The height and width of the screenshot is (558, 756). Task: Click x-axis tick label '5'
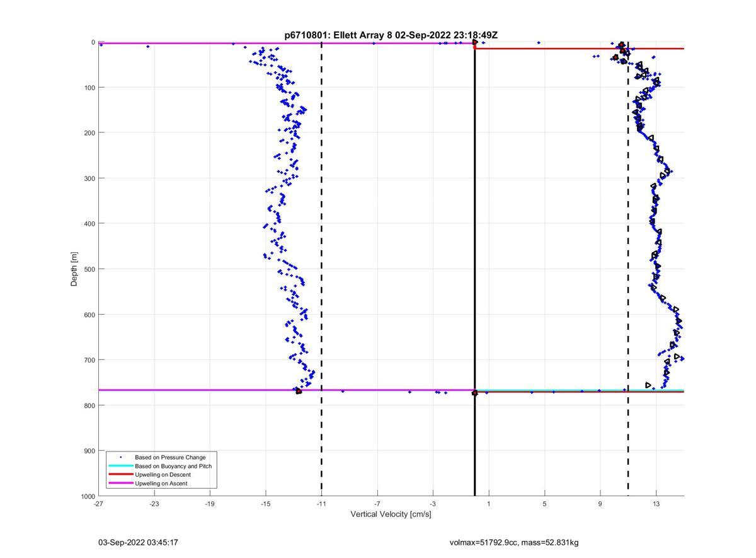544,504
